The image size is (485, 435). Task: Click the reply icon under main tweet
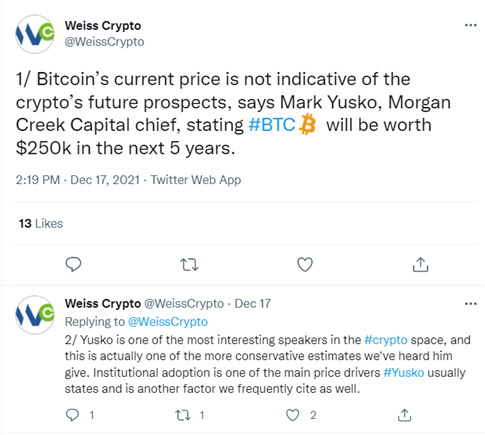click(x=73, y=265)
